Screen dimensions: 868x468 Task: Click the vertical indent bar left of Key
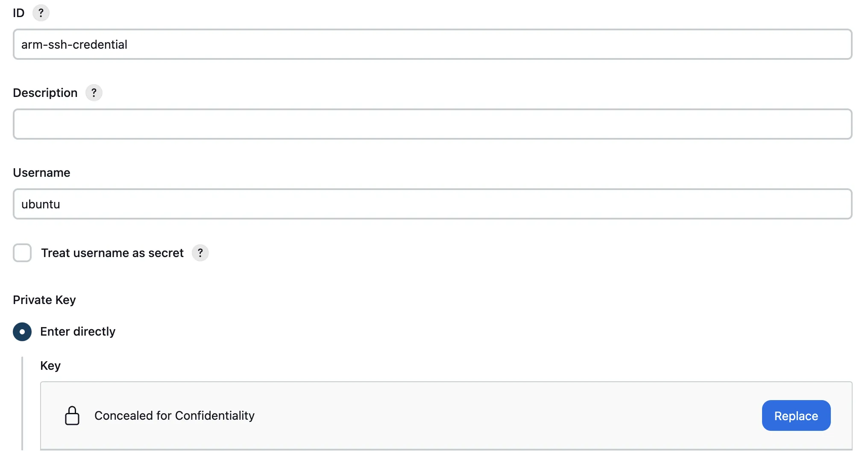click(22, 403)
